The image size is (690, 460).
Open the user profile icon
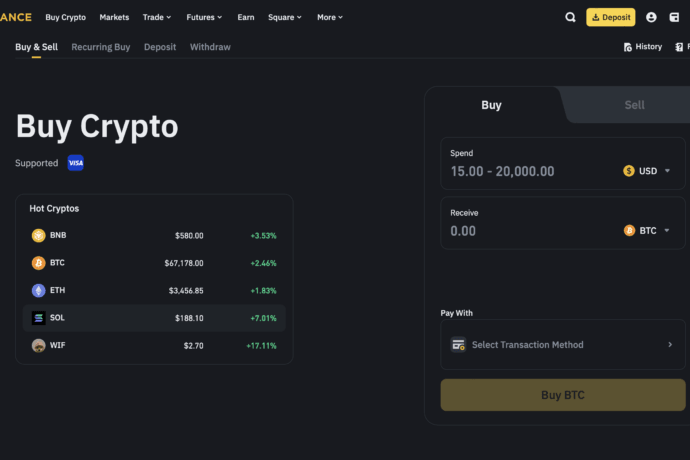(x=651, y=17)
